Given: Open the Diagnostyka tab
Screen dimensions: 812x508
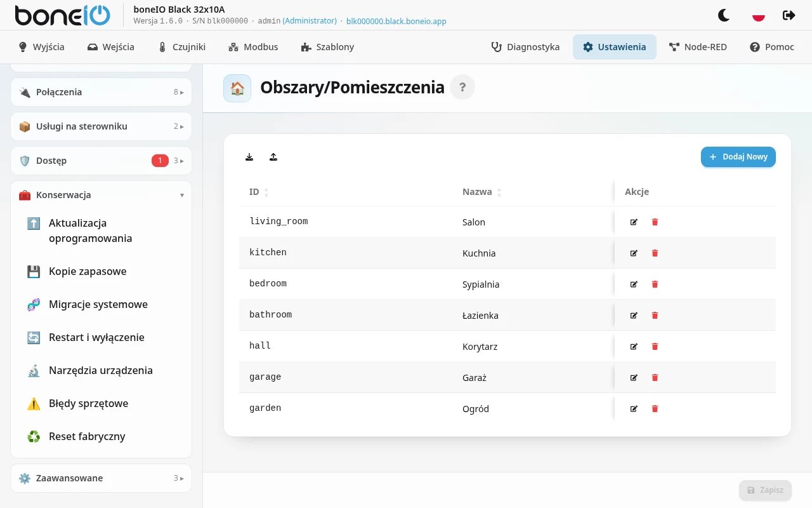Looking at the screenshot, I should (x=525, y=47).
